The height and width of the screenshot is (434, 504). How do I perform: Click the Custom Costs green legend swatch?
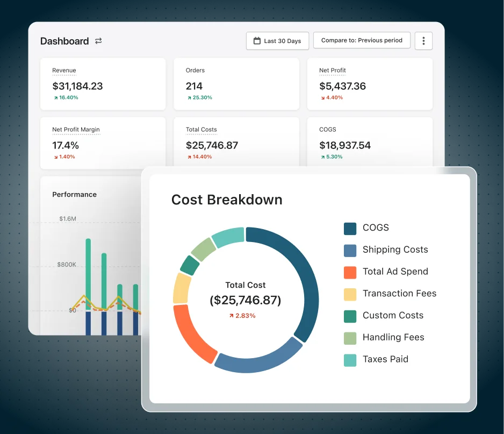[350, 316]
